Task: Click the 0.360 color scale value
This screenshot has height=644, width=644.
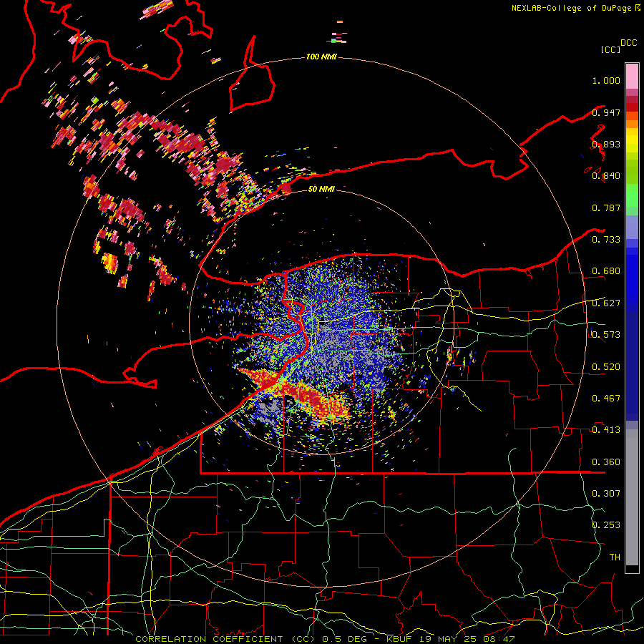Action: [606, 462]
